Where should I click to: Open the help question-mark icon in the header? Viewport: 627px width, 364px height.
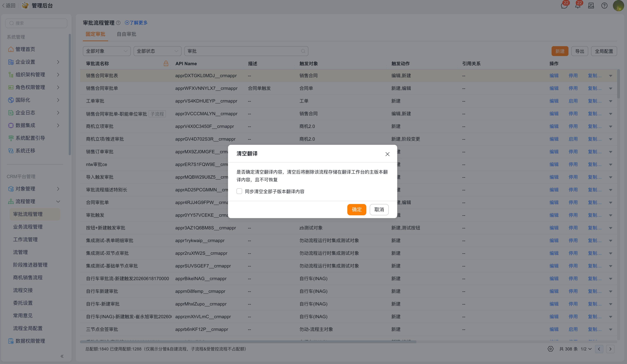coord(604,6)
